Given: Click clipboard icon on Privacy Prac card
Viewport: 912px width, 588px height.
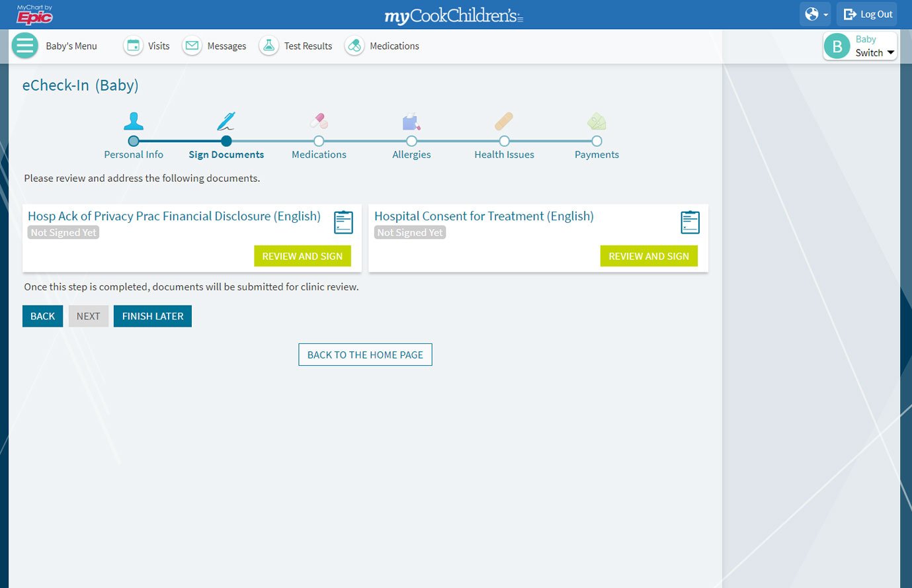Looking at the screenshot, I should click(343, 222).
